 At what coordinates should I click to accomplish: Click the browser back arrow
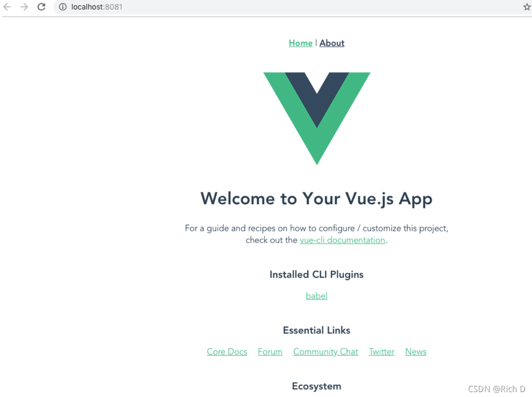[7, 7]
